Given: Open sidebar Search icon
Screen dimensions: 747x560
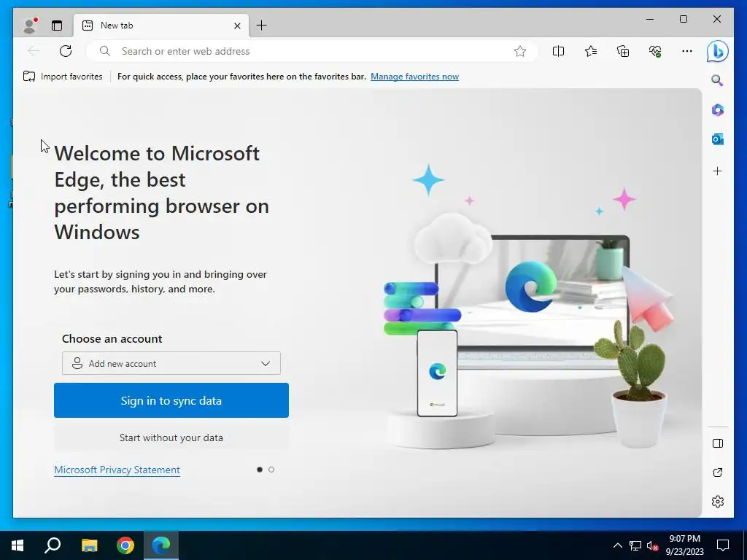Looking at the screenshot, I should click(x=718, y=80).
